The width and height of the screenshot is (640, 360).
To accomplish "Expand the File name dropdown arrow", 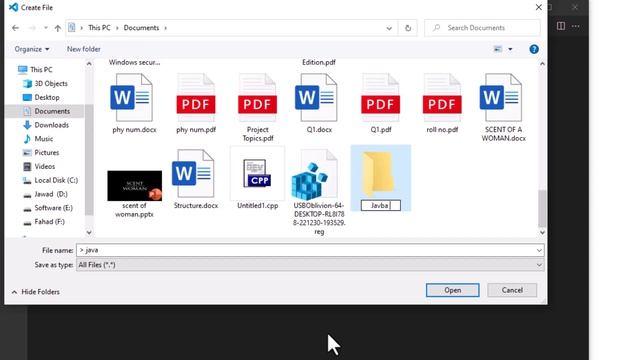I will (539, 250).
